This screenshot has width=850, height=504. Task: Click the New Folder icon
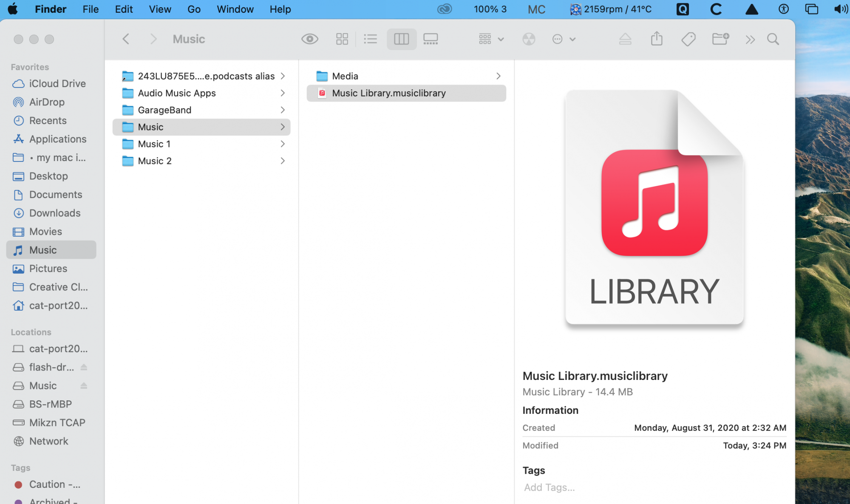click(720, 39)
